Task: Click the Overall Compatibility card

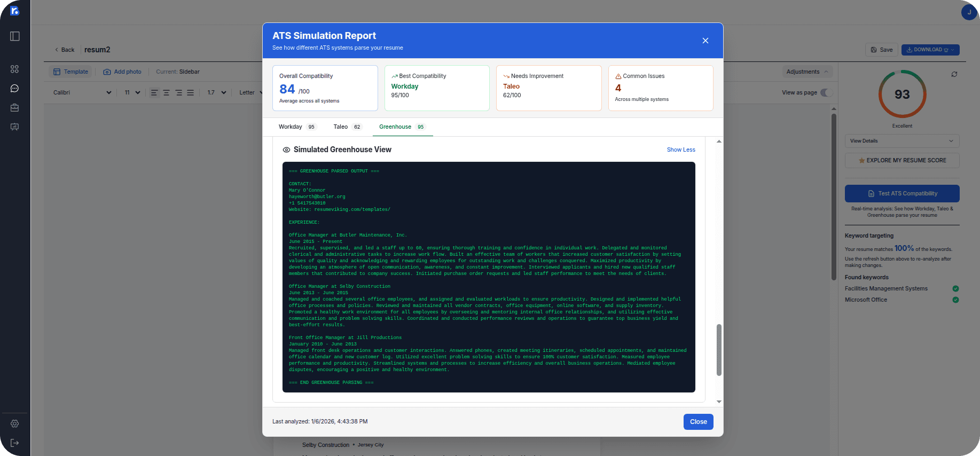Action: click(x=325, y=88)
